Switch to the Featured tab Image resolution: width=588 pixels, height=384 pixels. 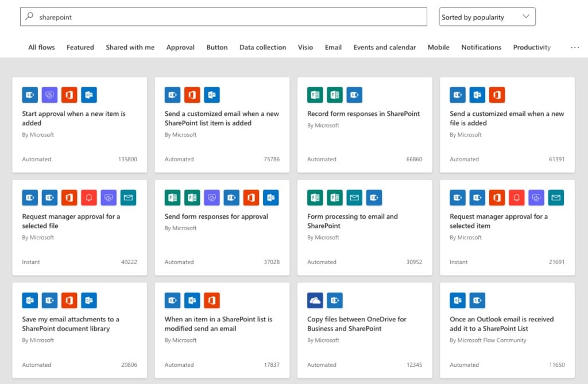click(x=80, y=48)
